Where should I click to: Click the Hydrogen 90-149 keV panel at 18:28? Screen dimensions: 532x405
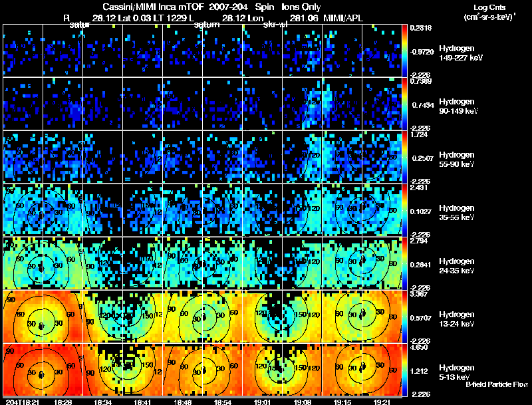[63, 104]
